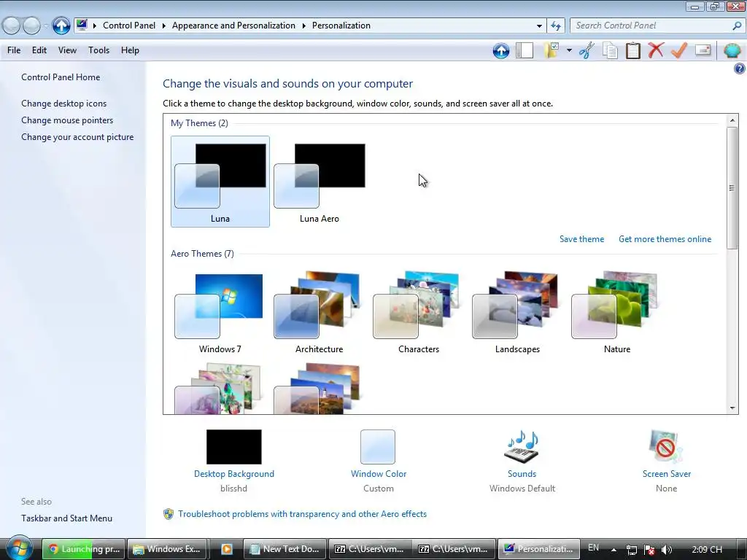The width and height of the screenshot is (747, 560).
Task: Click the network tray icon
Action: pos(631,550)
